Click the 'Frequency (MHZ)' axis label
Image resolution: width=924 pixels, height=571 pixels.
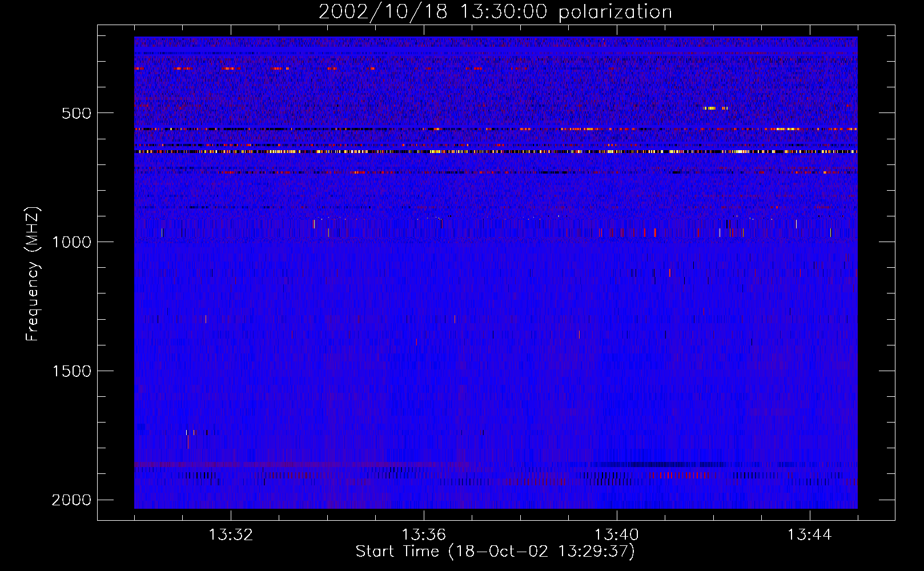[x=33, y=274]
